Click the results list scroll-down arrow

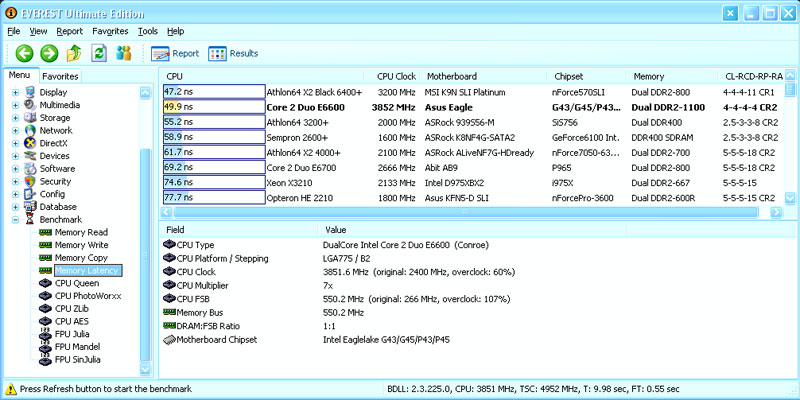click(x=790, y=198)
